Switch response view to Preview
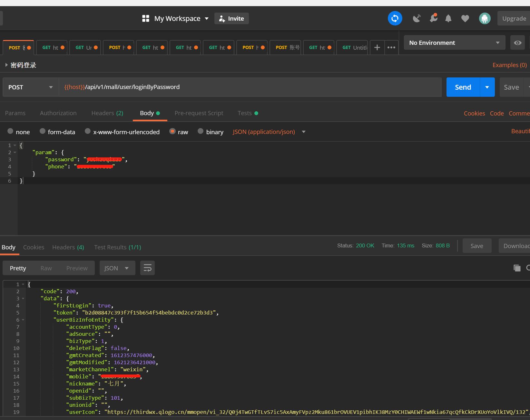The height and width of the screenshot is (420, 530). tap(77, 268)
